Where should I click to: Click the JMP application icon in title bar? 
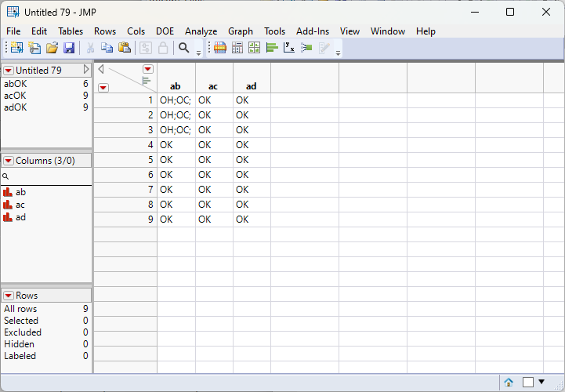click(13, 12)
